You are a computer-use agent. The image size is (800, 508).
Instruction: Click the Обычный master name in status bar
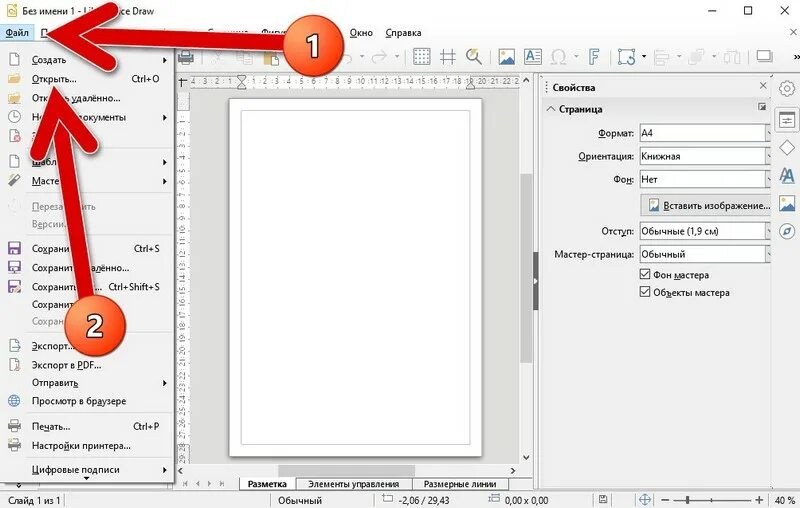[299, 500]
